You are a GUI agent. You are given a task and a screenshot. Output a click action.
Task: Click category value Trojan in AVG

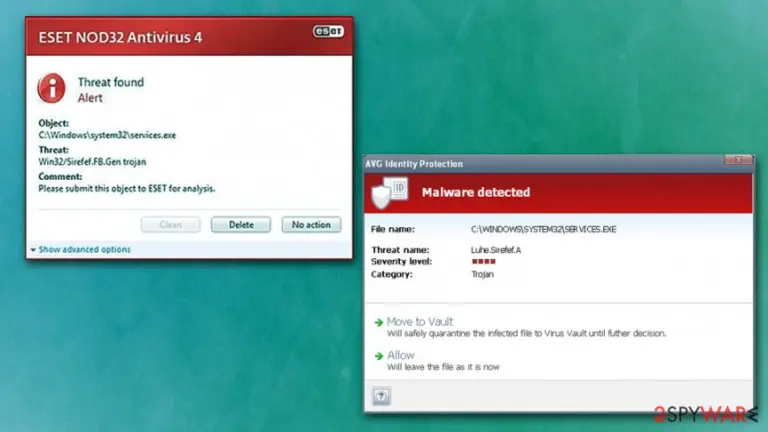[482, 274]
